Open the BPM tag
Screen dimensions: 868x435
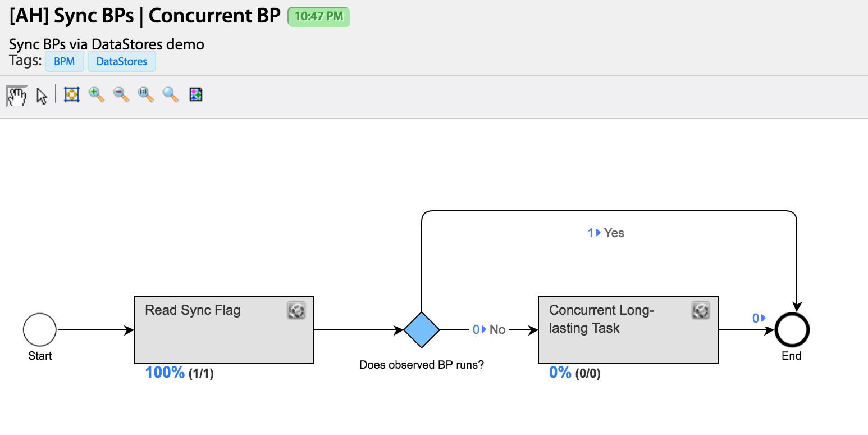[x=65, y=62]
